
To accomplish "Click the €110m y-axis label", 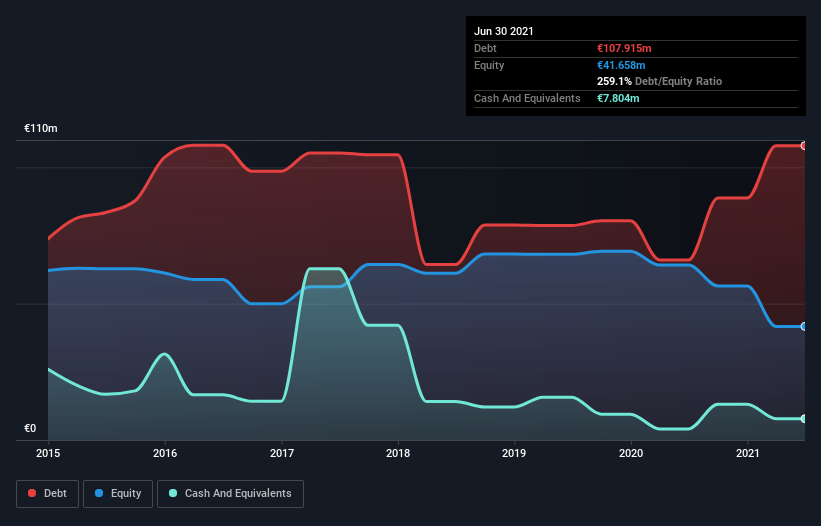I will point(41,128).
